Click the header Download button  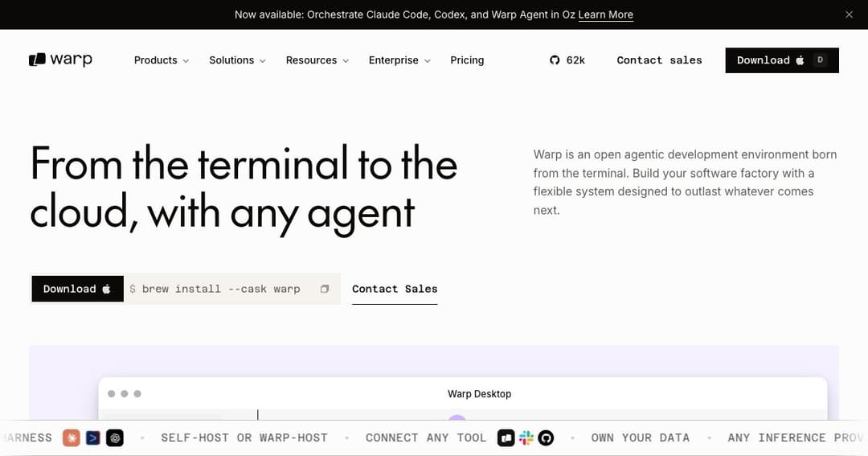[782, 60]
